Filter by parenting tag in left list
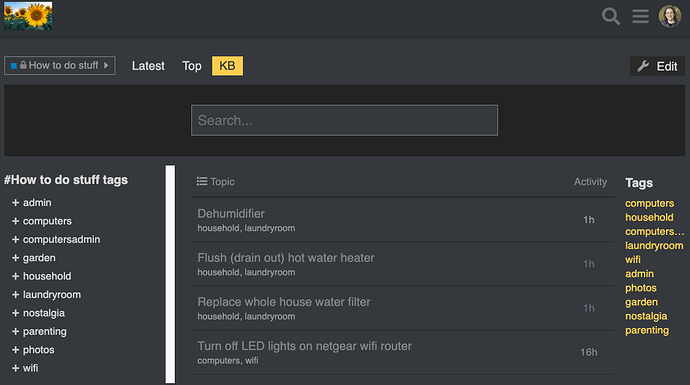690x385 pixels. coord(45,331)
